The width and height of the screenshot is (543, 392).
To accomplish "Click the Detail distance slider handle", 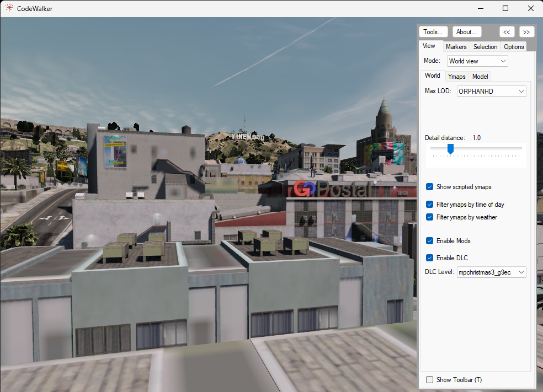I will [450, 149].
